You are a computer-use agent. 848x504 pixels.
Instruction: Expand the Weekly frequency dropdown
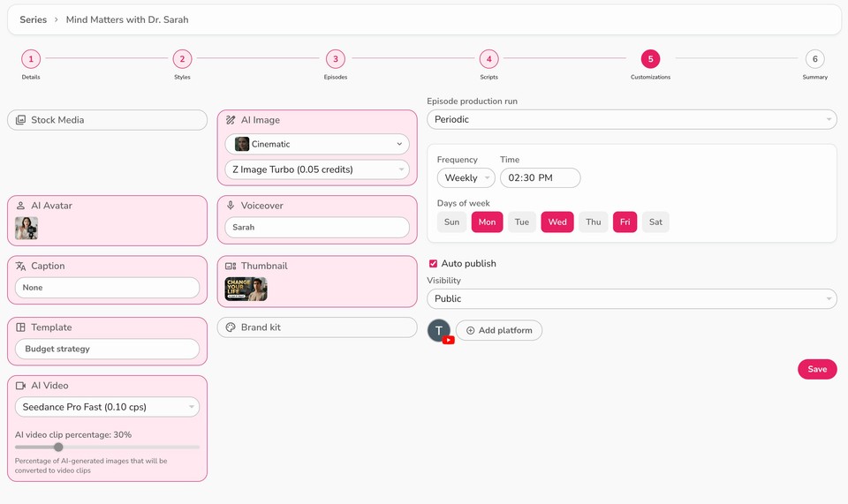466,178
